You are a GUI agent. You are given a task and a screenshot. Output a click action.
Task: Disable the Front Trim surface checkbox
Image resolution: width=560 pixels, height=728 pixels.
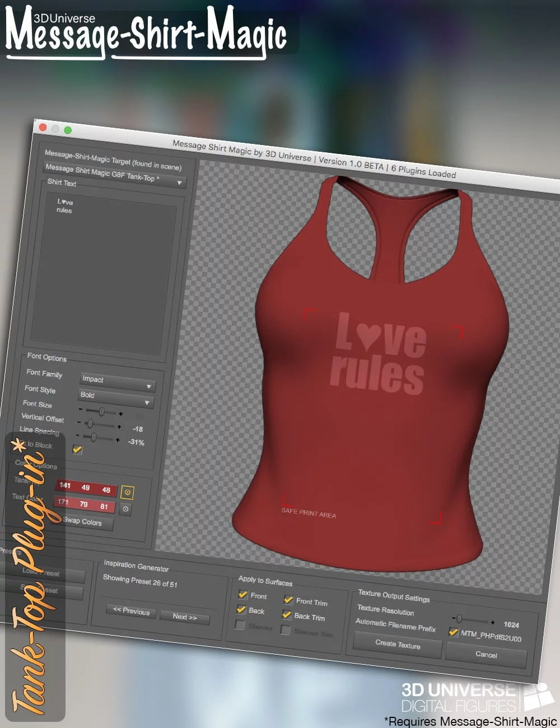pos(288,600)
